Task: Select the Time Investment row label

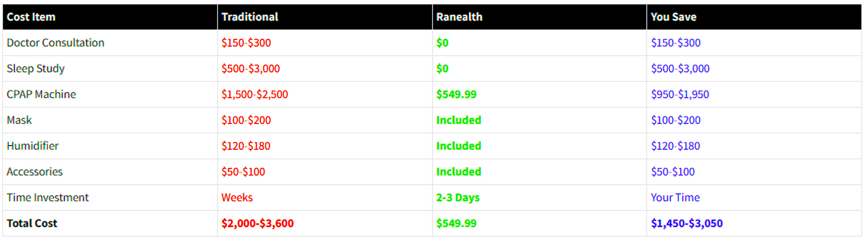Action: 48,197
